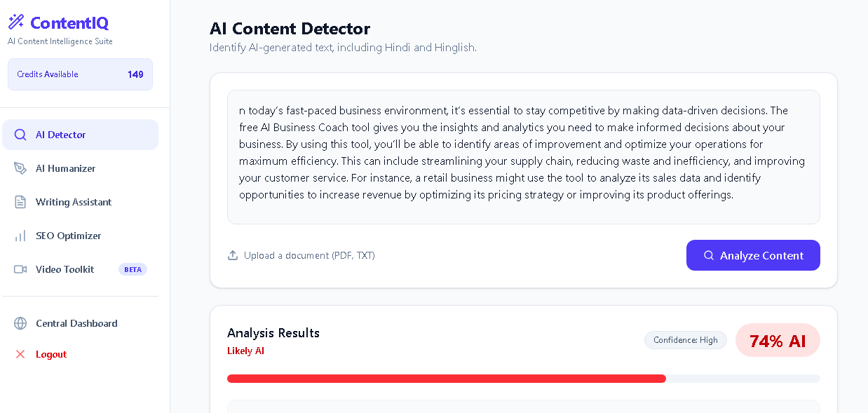This screenshot has width=868, height=413.
Task: Open the Upload a document link
Action: (x=308, y=255)
